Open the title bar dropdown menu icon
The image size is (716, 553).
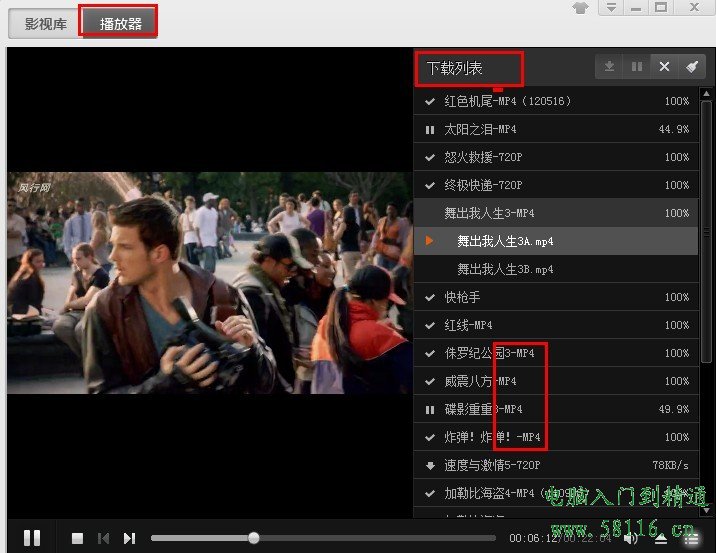(611, 7)
